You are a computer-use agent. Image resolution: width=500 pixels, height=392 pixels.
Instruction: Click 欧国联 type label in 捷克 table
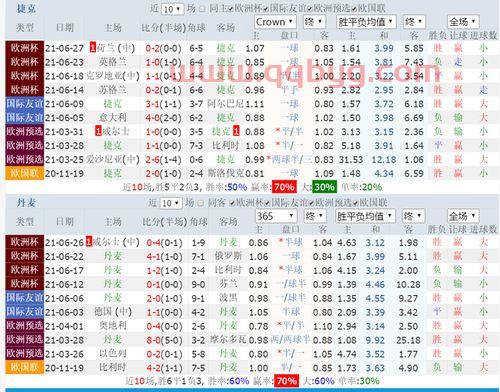click(24, 173)
